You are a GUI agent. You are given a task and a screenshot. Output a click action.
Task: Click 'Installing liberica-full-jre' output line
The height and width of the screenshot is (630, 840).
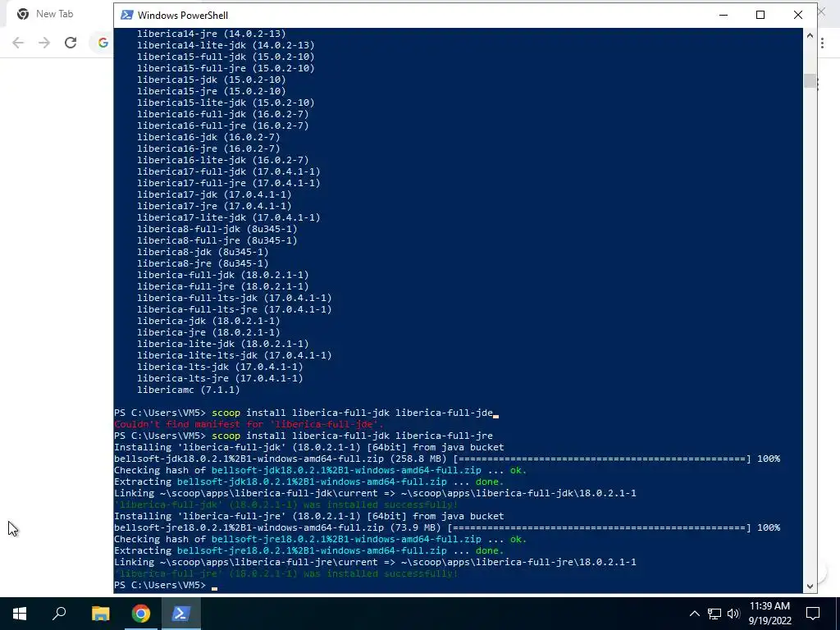[x=309, y=517]
